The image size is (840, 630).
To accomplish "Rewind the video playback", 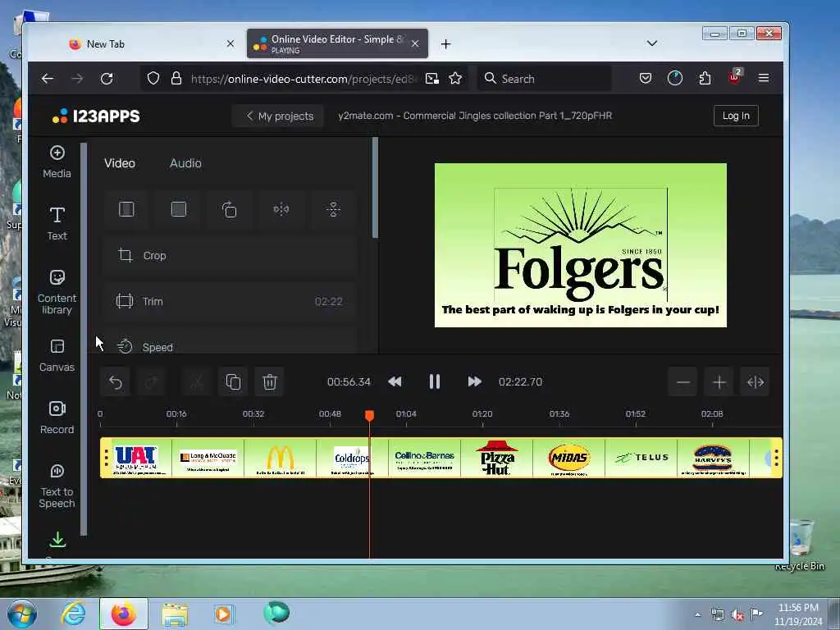I will (x=395, y=381).
